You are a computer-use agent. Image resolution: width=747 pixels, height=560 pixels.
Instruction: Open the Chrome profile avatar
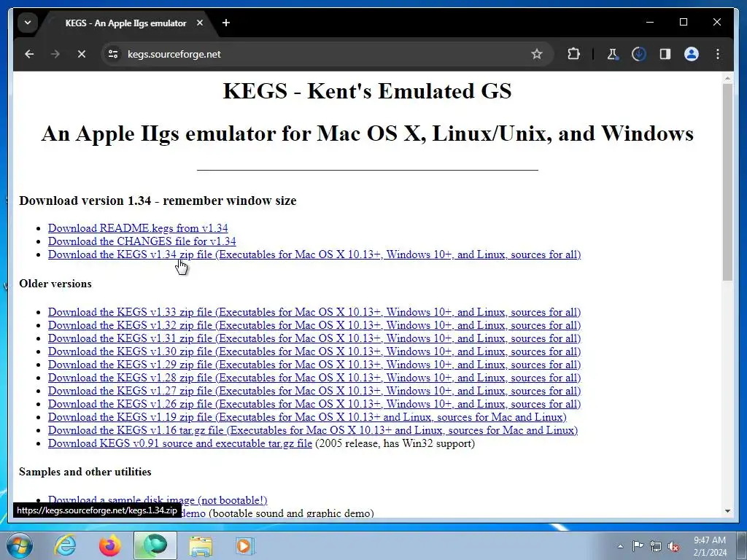tap(692, 54)
